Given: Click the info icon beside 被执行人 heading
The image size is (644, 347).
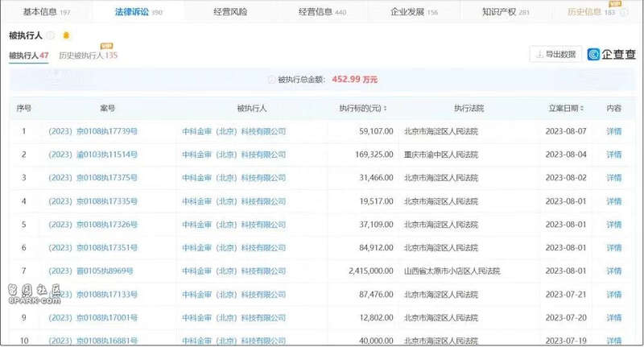Looking at the screenshot, I should coord(50,35).
